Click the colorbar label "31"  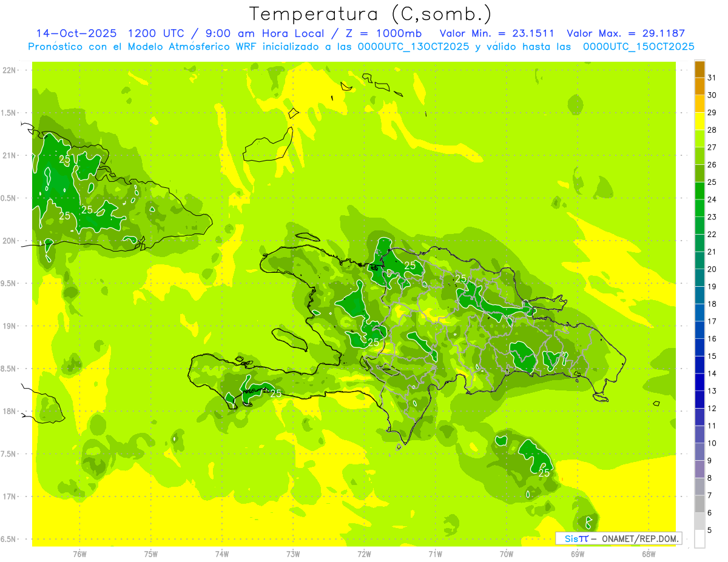pyautogui.click(x=712, y=78)
